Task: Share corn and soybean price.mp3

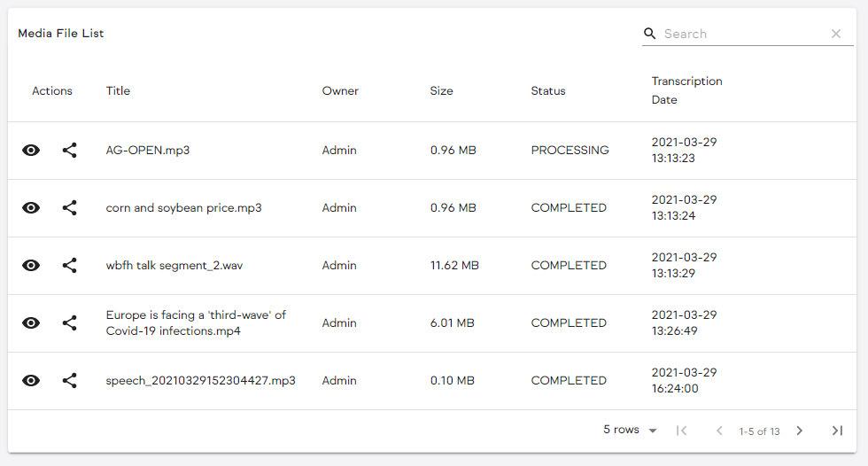Action: click(x=69, y=207)
